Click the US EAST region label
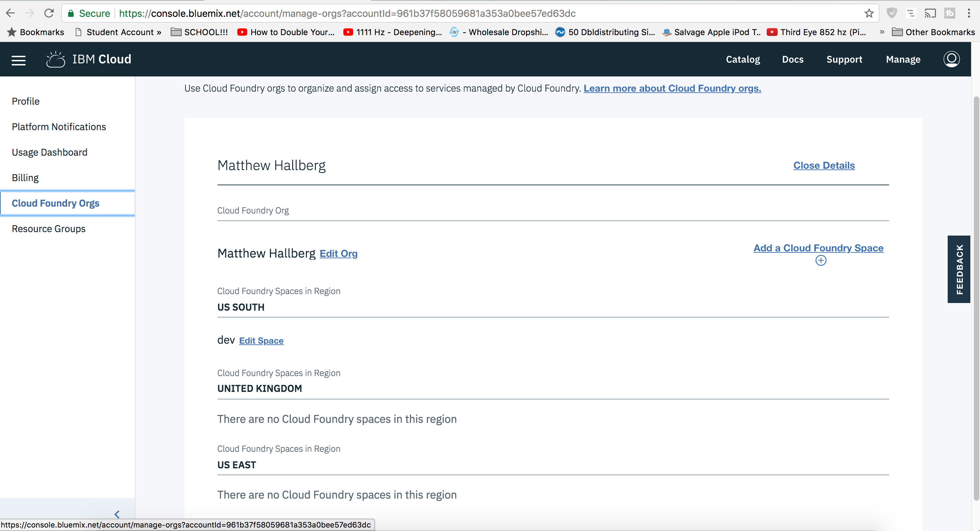The width and height of the screenshot is (980, 531). point(237,465)
